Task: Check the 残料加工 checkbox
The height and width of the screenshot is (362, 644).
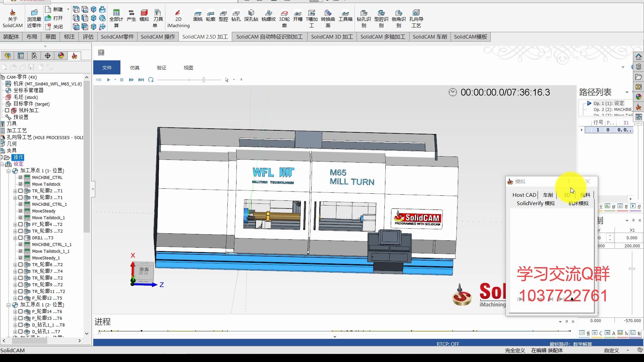Action: [x=7, y=110]
